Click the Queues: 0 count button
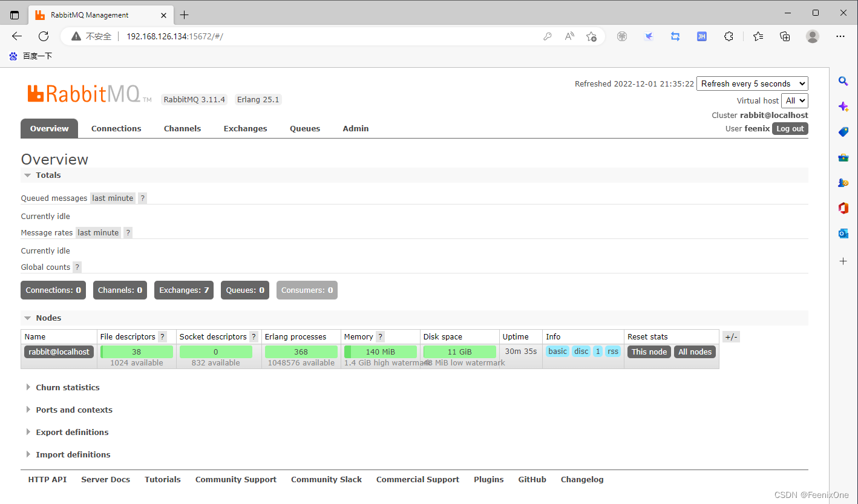The height and width of the screenshot is (504, 858). [245, 290]
